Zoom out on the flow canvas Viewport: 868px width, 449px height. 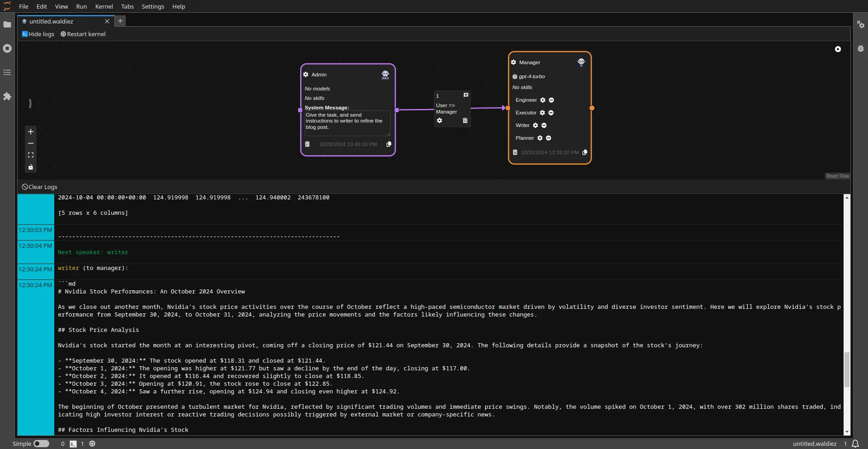(31, 143)
